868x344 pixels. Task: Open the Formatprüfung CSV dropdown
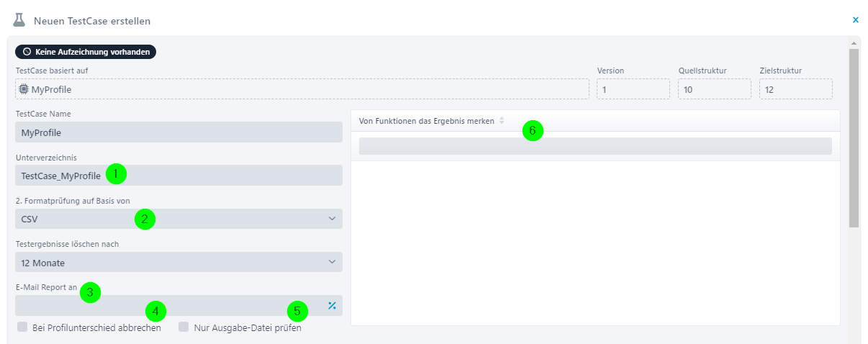pos(178,219)
